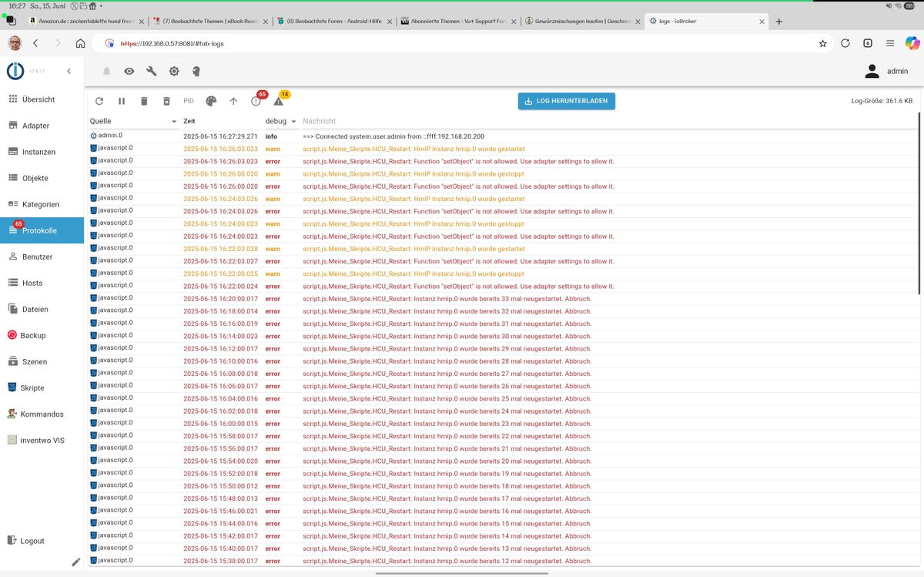The width and height of the screenshot is (924, 577).
Task: Click the upward arrow icon in log toolbar
Action: (x=233, y=101)
